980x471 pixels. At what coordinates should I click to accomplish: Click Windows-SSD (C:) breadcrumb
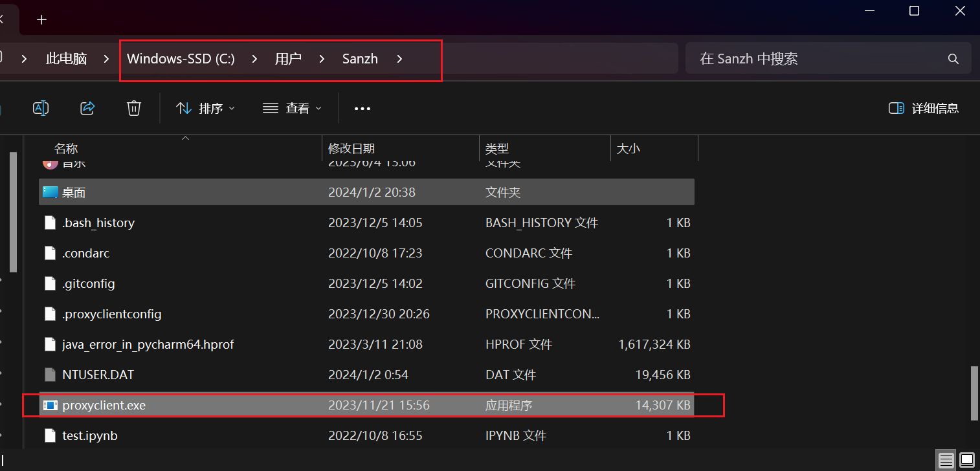181,59
